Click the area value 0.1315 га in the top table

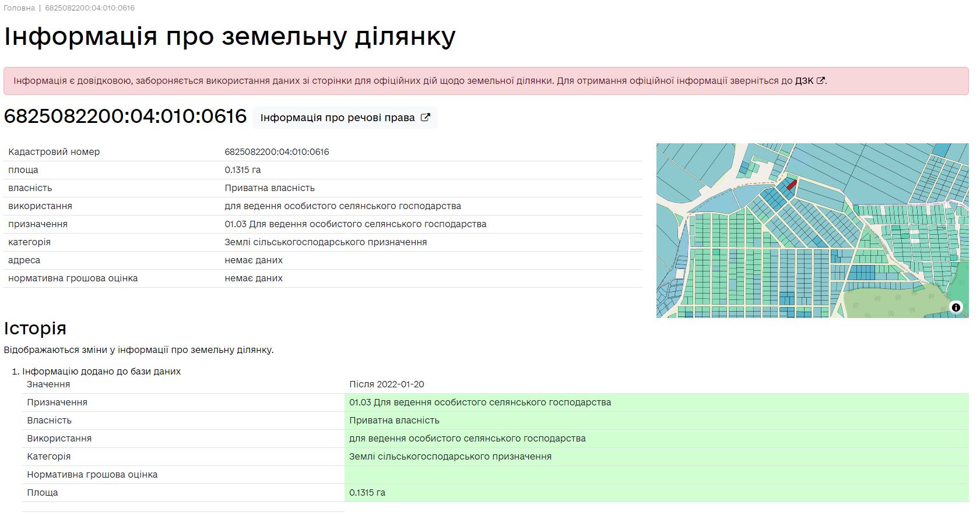click(x=243, y=170)
